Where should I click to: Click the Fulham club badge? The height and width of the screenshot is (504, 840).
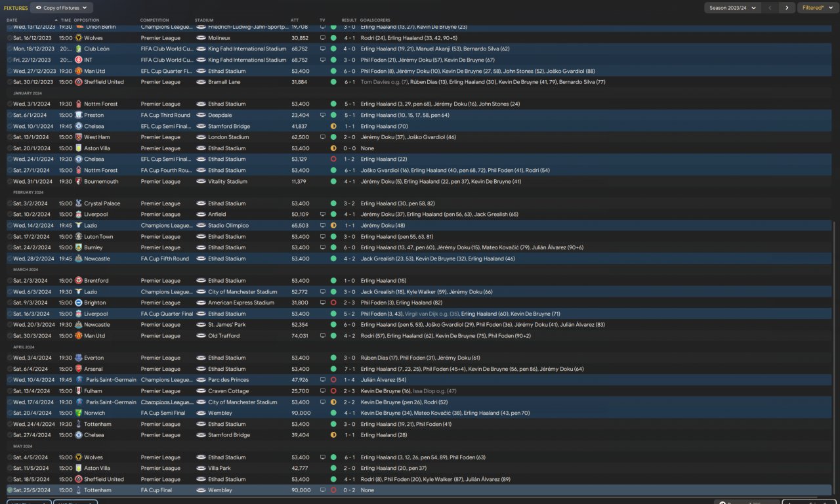click(78, 391)
